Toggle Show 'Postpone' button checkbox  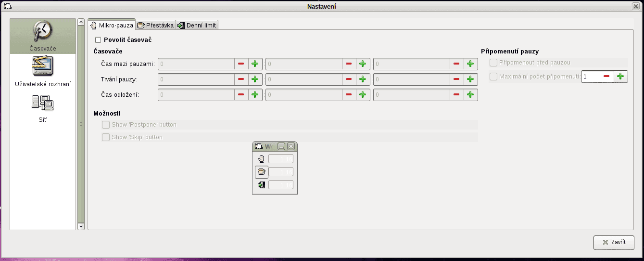tap(106, 125)
